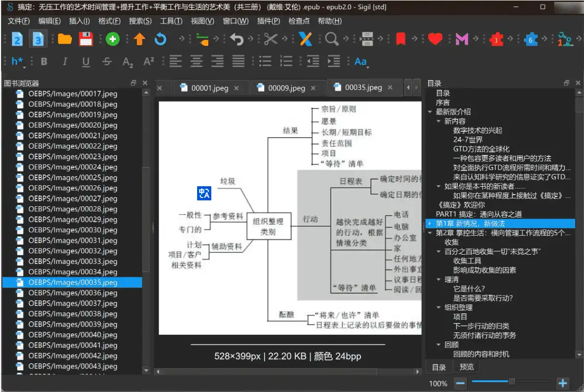Click the zoom out minus button
Screen dimensions: 584x392
(x=460, y=383)
